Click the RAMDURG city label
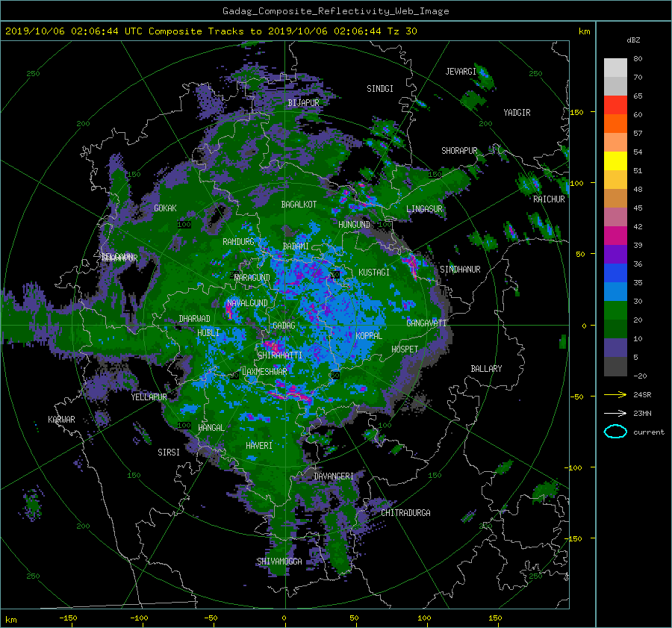The width and height of the screenshot is (672, 628). (x=238, y=242)
